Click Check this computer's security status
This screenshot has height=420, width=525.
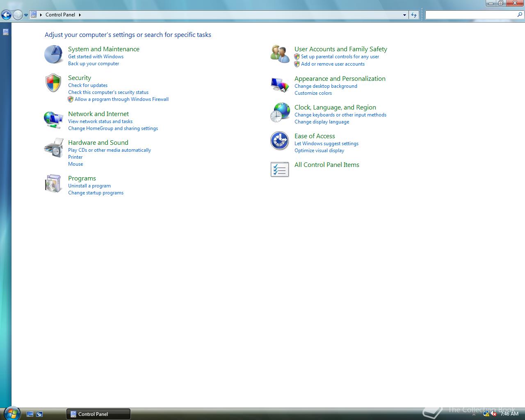[x=108, y=92]
